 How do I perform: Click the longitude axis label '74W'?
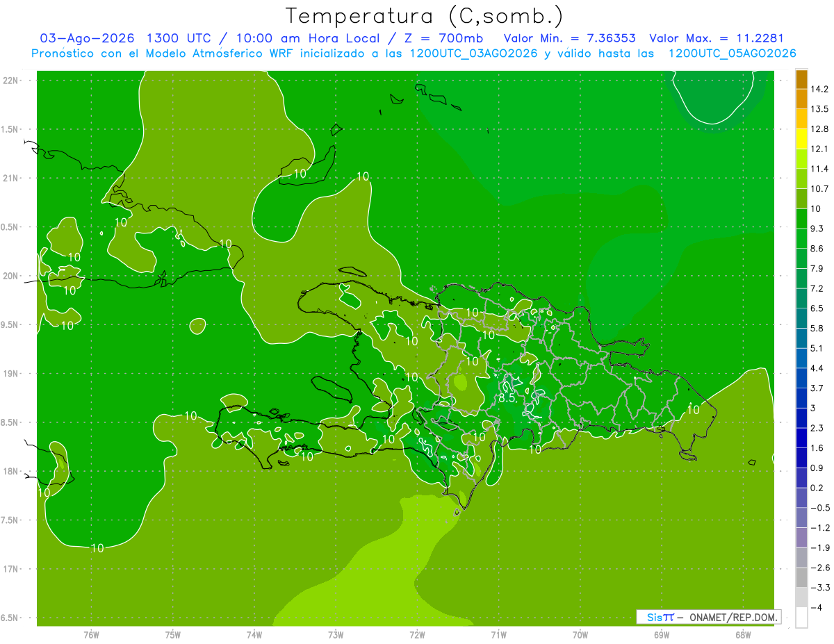pos(254,635)
